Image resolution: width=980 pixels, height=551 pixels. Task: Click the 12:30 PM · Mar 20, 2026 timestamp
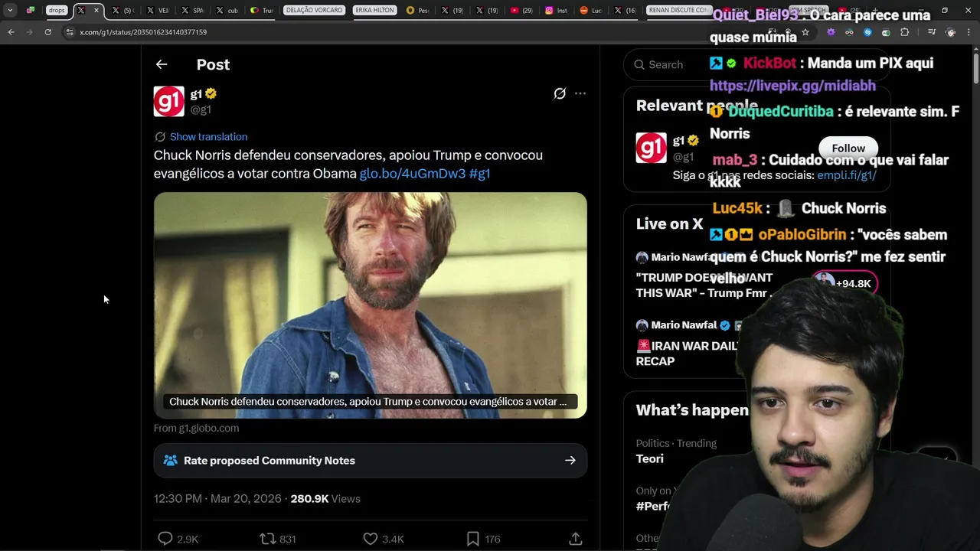[x=217, y=499]
